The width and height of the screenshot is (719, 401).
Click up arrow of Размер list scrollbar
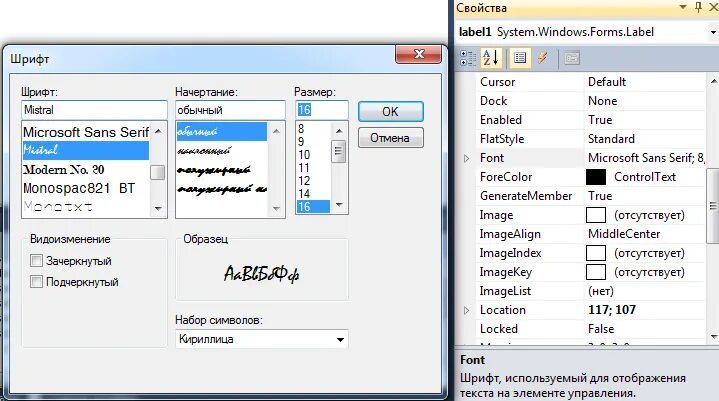339,131
